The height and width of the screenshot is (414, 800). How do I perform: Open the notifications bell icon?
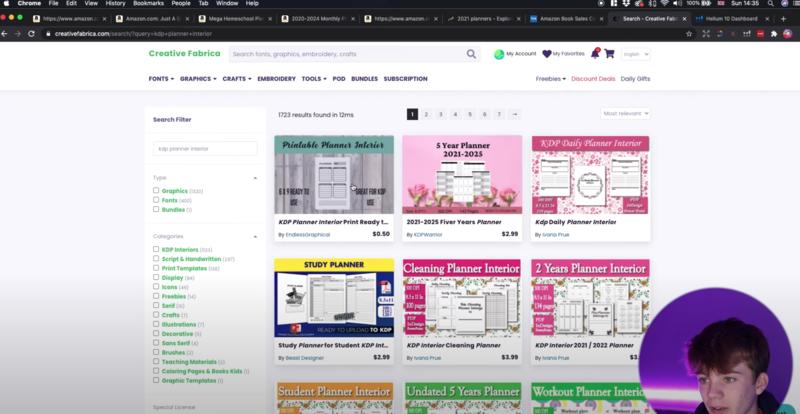click(x=593, y=54)
